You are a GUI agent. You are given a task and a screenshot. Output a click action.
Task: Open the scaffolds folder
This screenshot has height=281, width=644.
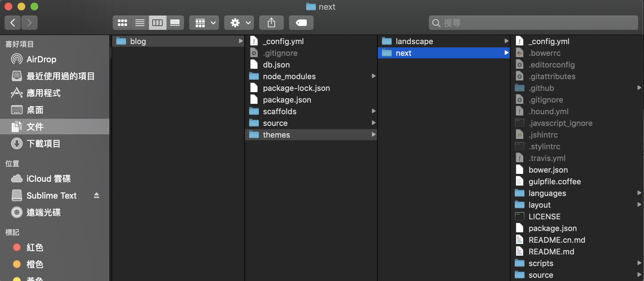(x=279, y=112)
